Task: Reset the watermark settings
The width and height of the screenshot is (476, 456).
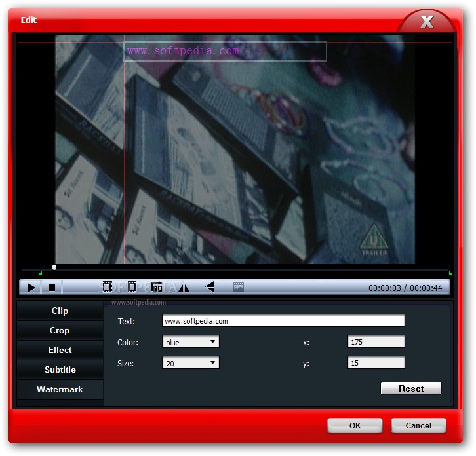Action: [411, 389]
